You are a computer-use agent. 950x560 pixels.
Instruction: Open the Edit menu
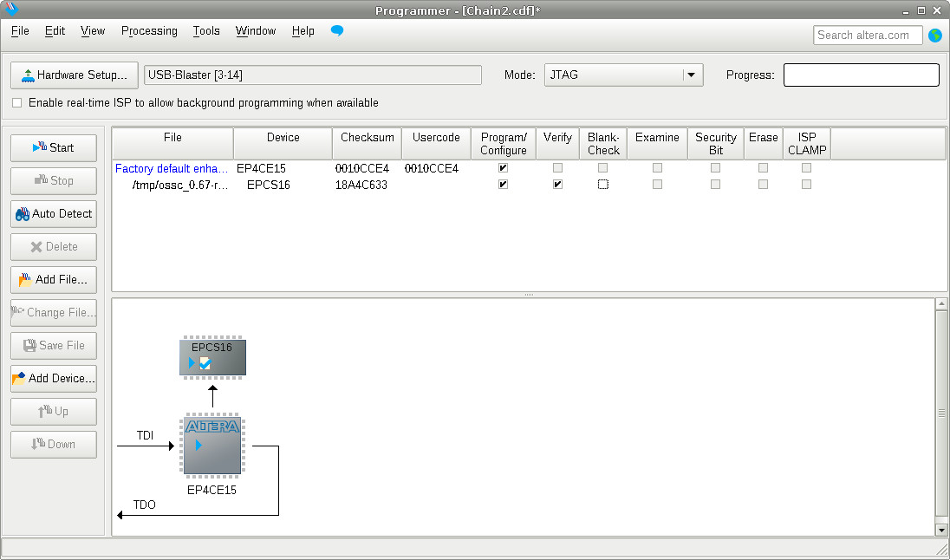55,31
